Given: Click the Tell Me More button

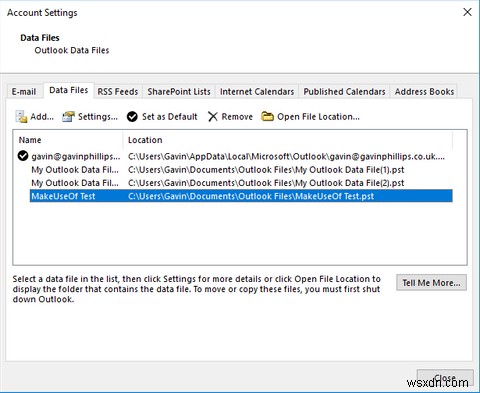Looking at the screenshot, I should click(431, 283).
